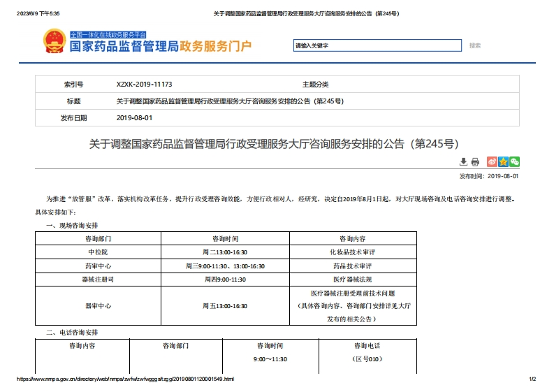
Task: Share the notice via WeChat icon
Action: 514,161
